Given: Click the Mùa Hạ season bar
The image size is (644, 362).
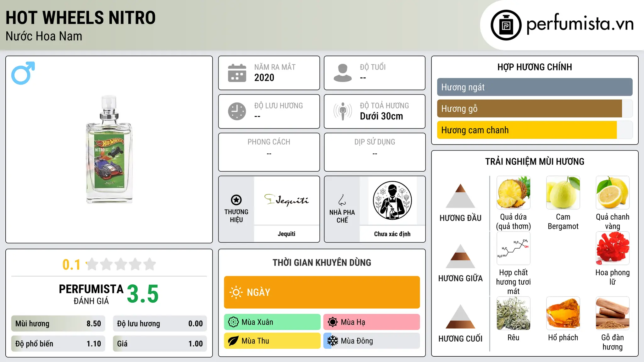Looking at the screenshot, I should click(x=372, y=322).
